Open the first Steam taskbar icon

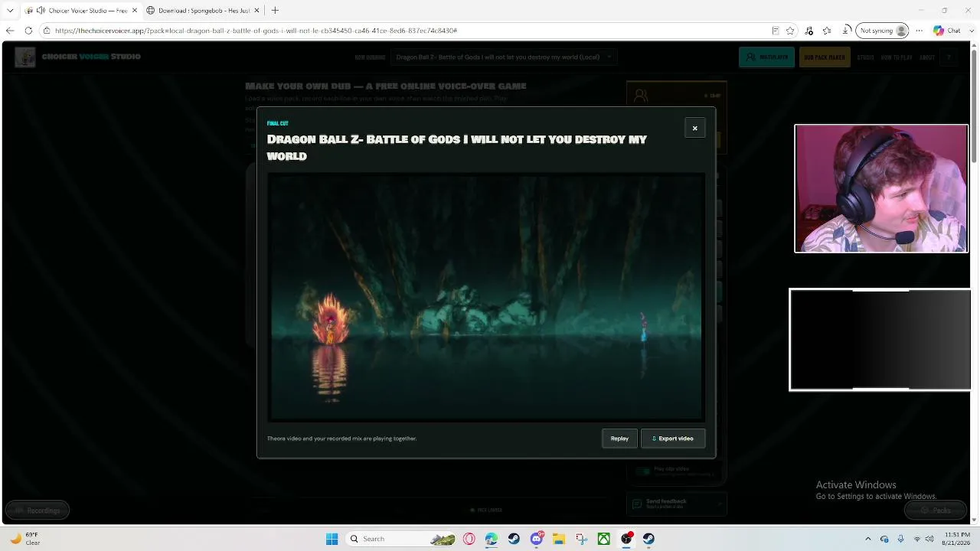[514, 539]
